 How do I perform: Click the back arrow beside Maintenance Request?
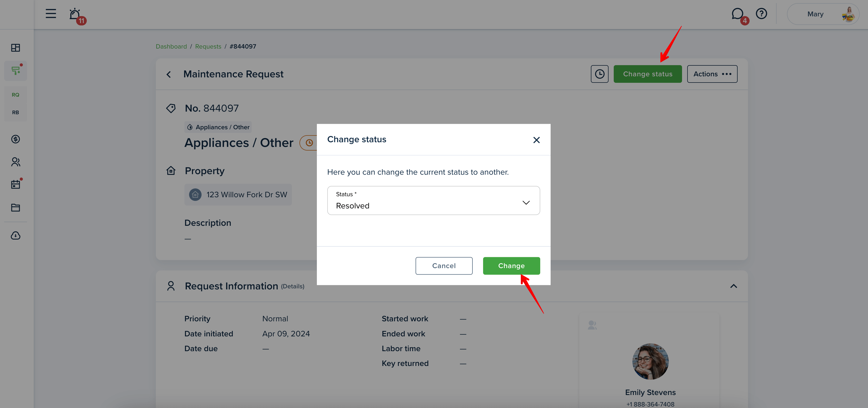[169, 74]
